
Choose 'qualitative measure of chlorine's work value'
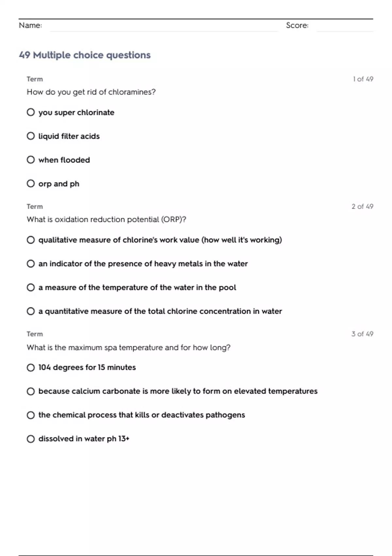31,240
